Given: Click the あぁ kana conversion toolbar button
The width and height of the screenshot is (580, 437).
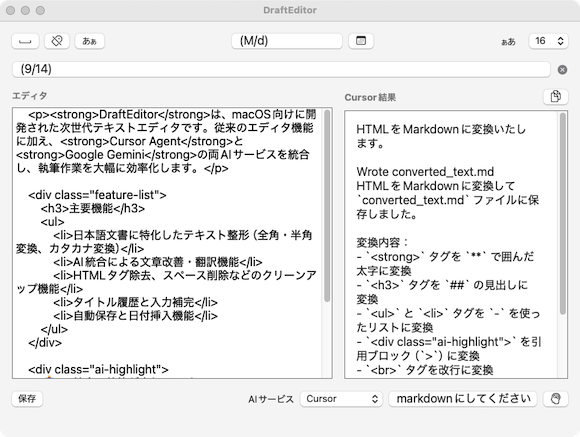Looking at the screenshot, I should 90,41.
